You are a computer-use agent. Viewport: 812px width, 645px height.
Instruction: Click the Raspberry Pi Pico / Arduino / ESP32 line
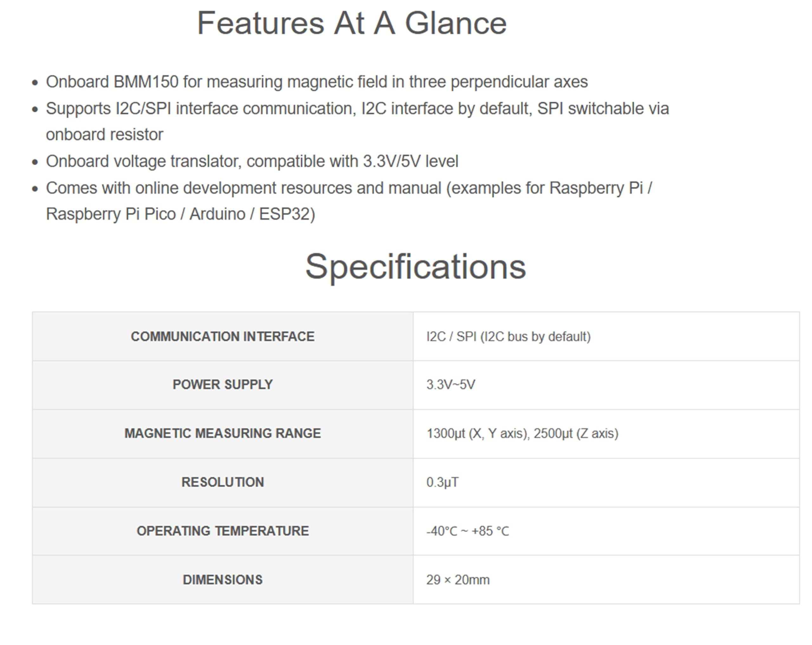(180, 214)
